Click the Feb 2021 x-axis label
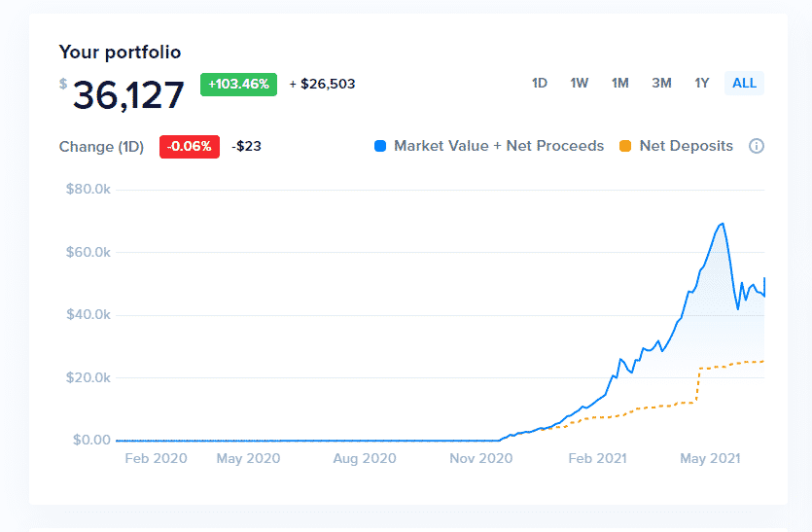The width and height of the screenshot is (812, 532). 597,458
